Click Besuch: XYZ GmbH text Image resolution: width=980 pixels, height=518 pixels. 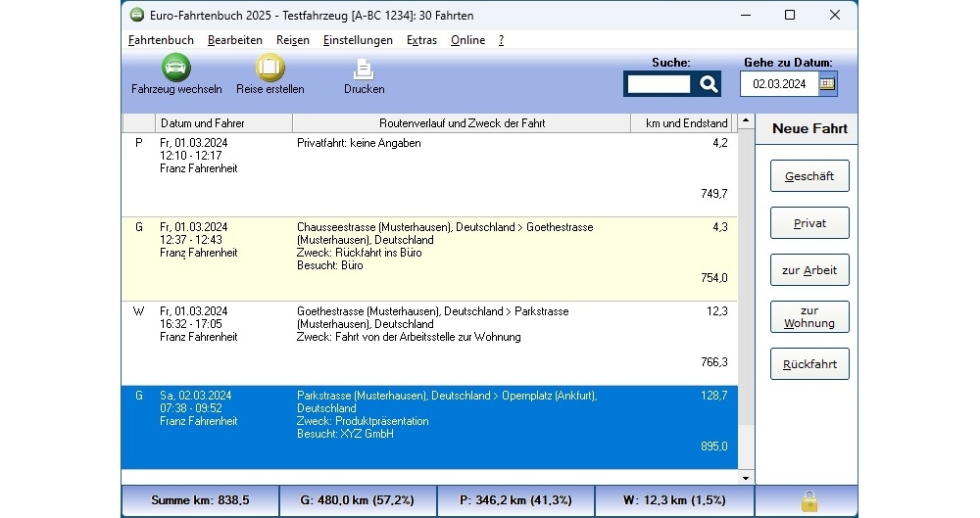click(345, 434)
